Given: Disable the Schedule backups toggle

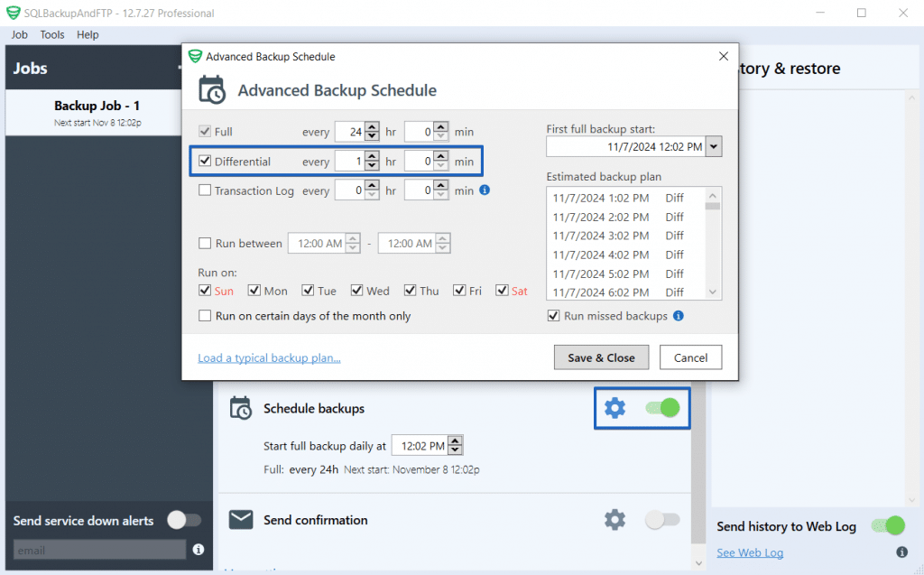Looking at the screenshot, I should [662, 408].
